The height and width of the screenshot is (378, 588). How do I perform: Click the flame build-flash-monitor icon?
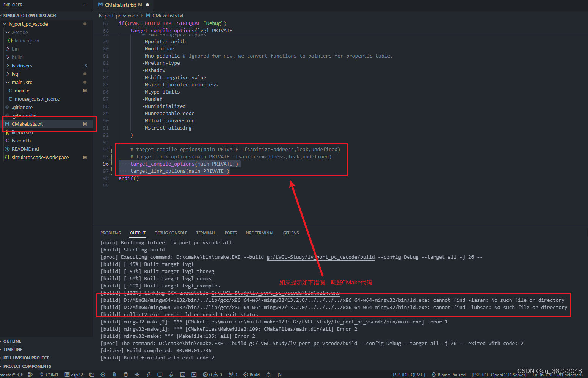[x=171, y=375]
